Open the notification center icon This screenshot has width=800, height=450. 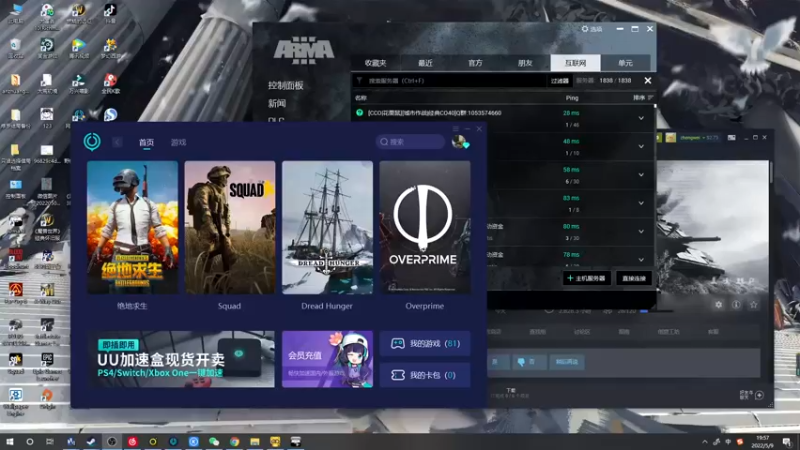point(787,442)
